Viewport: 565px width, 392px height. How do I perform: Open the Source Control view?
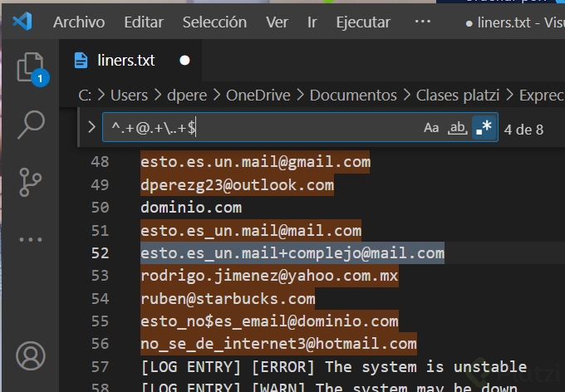point(30,182)
